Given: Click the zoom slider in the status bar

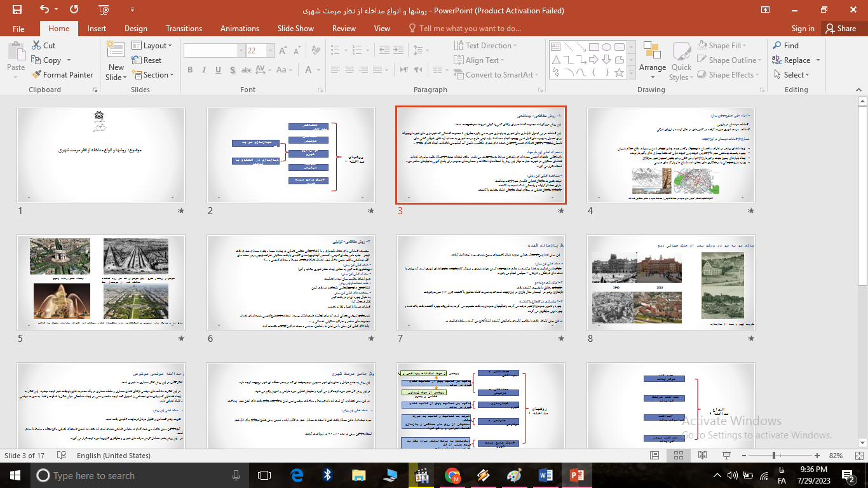Looking at the screenshot, I should click(773, 456).
